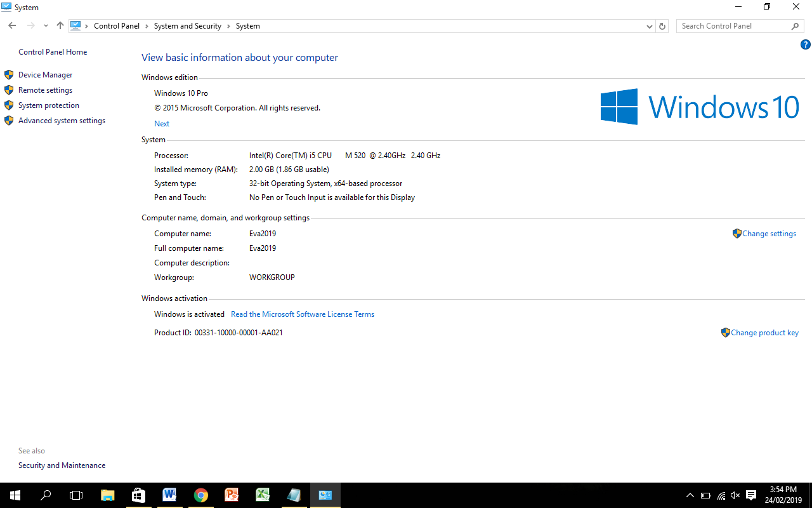Show hidden tray icons chevron
Screen dimensions: 812x508
pyautogui.click(x=690, y=495)
